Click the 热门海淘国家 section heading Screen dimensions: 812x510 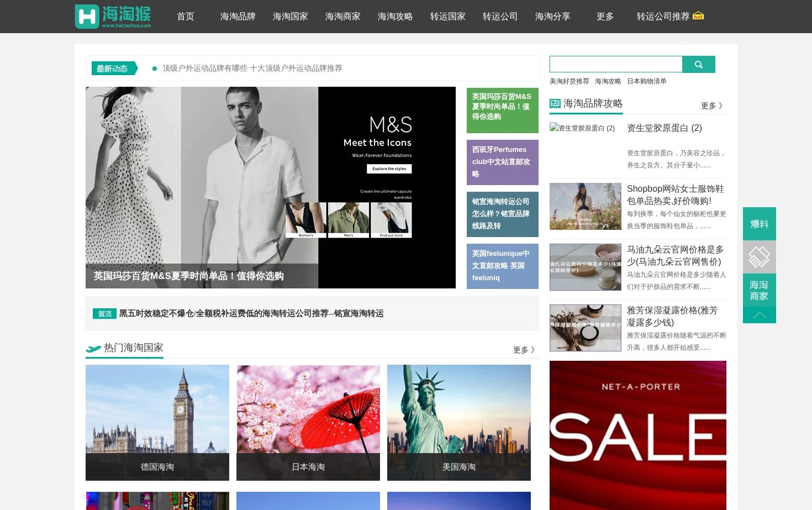point(134,348)
